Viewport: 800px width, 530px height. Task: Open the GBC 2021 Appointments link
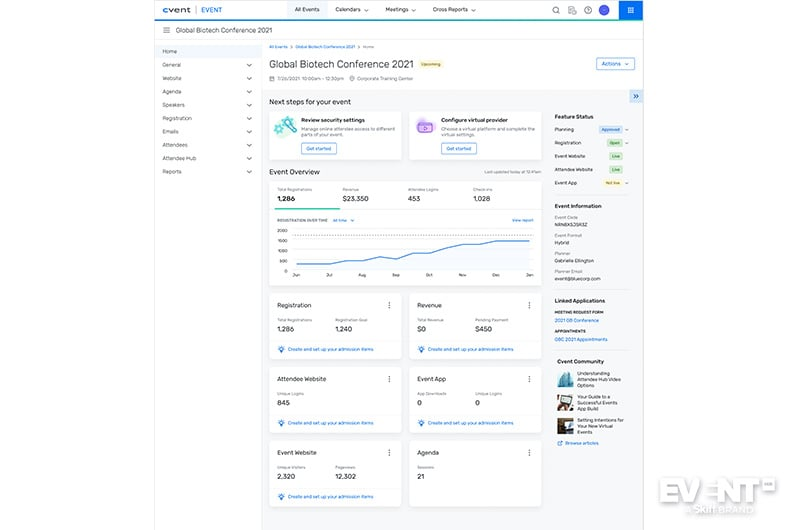(581, 339)
